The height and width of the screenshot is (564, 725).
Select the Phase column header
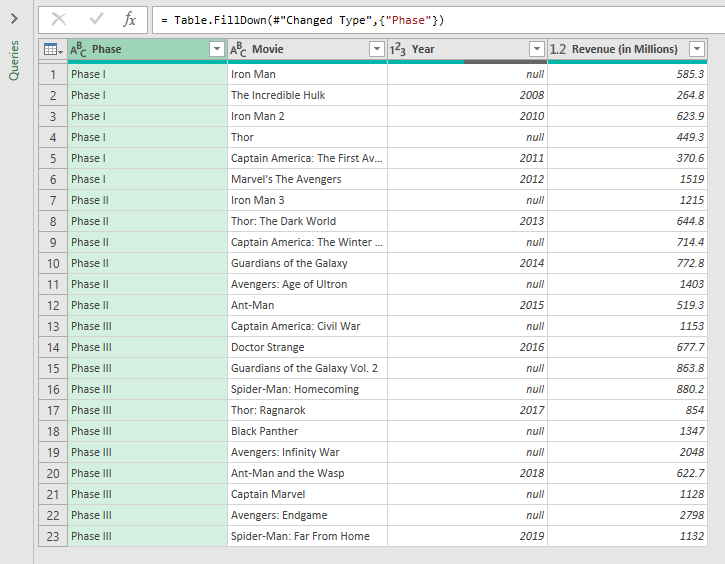click(147, 49)
